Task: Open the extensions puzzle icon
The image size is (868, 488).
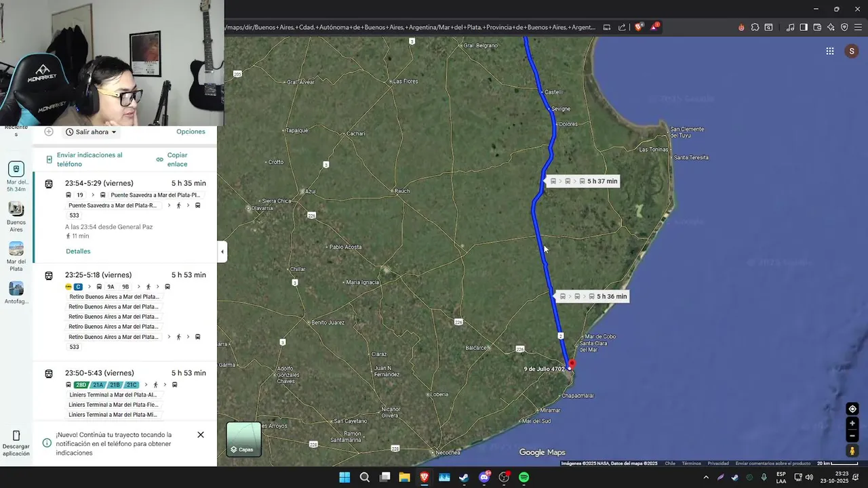Action: [755, 27]
